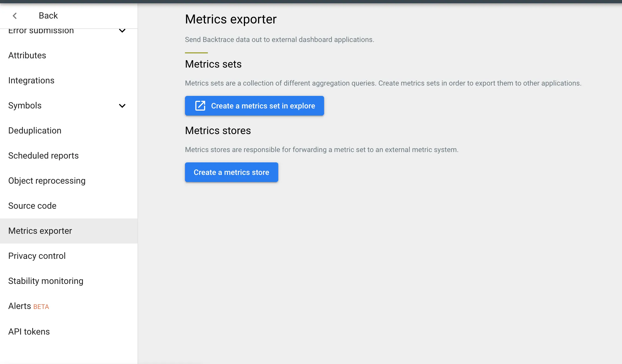The image size is (622, 364).
Task: Select Scheduled reports from sidebar
Action: coord(43,156)
